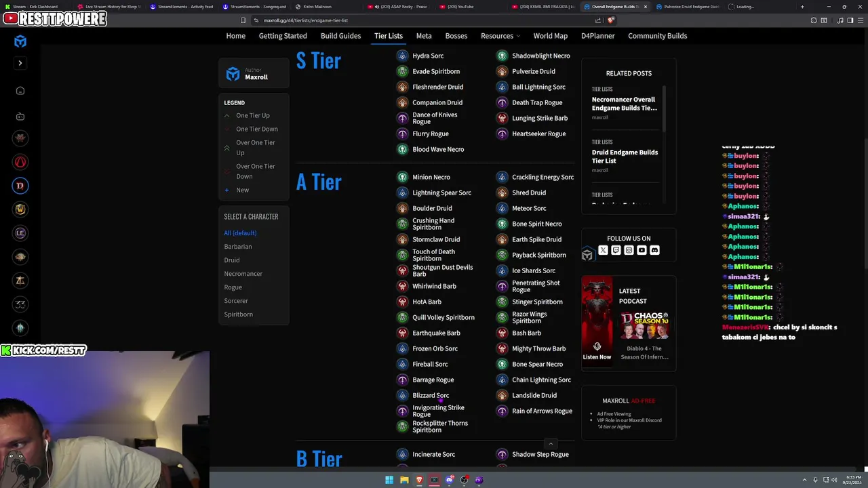The image size is (868, 488).
Task: Open the Getting Started nav item
Action: (283, 36)
